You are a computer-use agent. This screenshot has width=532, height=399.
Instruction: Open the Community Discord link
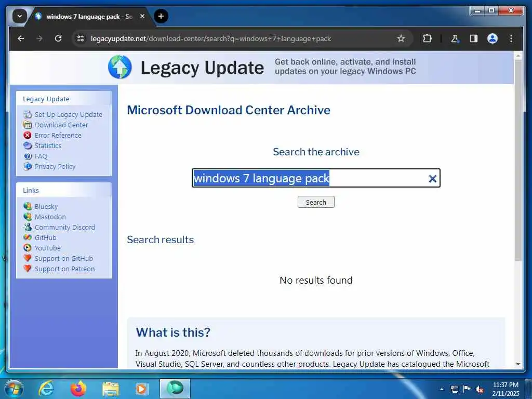(x=65, y=228)
